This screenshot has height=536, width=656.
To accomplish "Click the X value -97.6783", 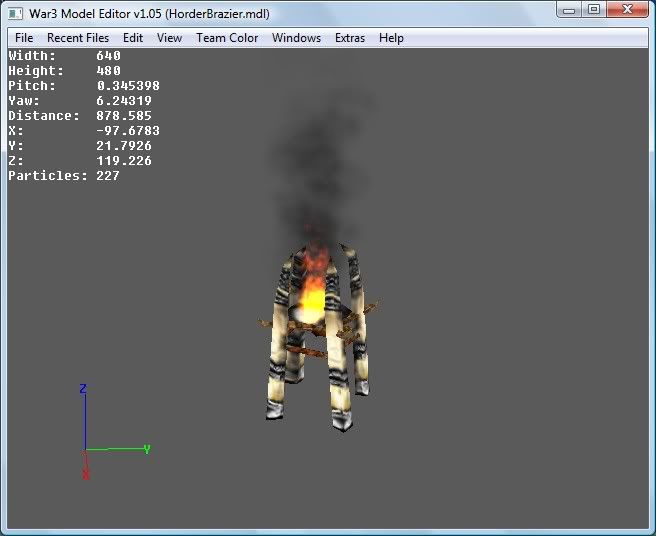I will coord(128,131).
